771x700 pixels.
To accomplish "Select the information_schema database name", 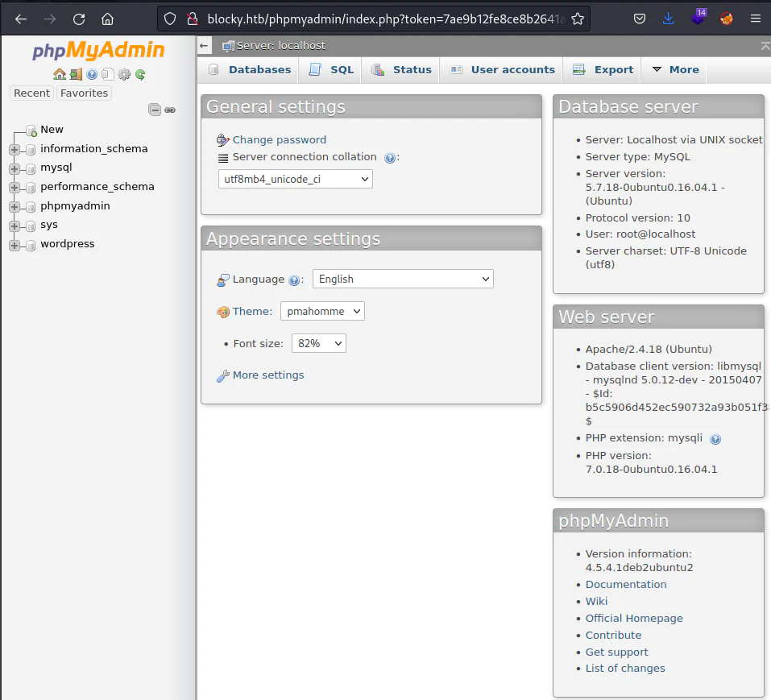I will (94, 148).
